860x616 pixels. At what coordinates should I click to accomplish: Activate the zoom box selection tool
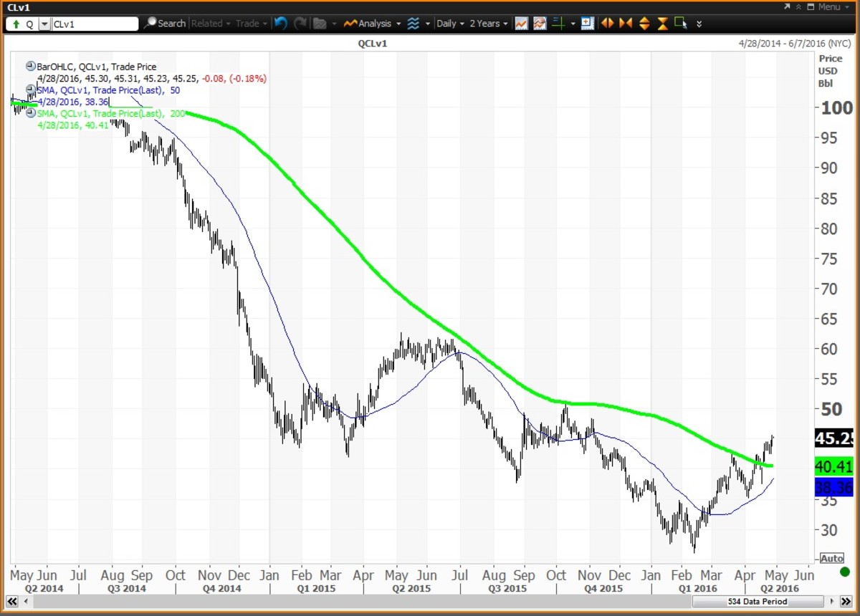click(x=679, y=23)
